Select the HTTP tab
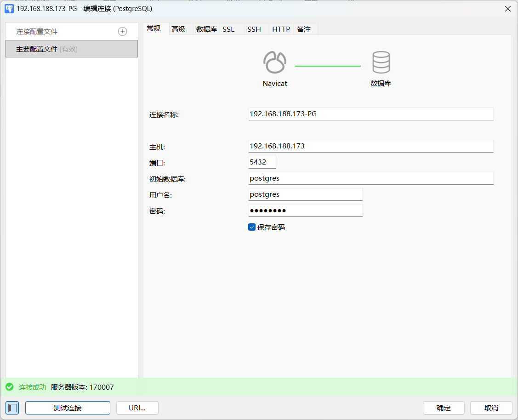This screenshot has height=420, width=518. (x=281, y=29)
